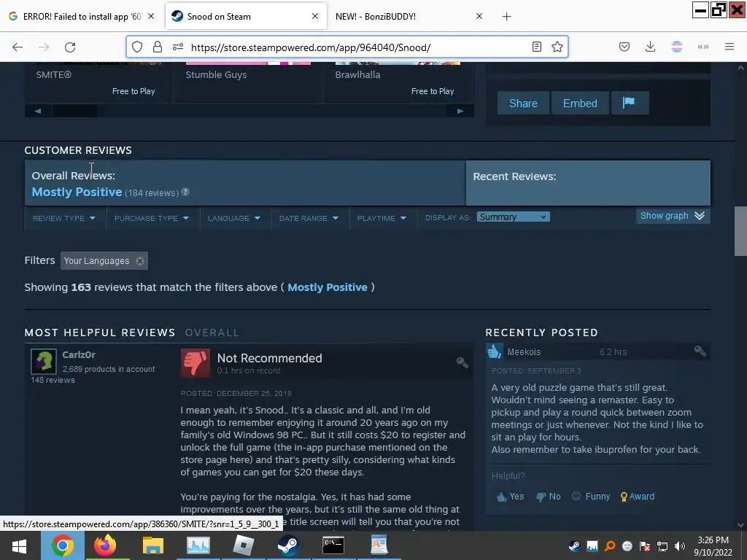Click the shield tracking protection icon
The height and width of the screenshot is (560, 747).
(137, 47)
